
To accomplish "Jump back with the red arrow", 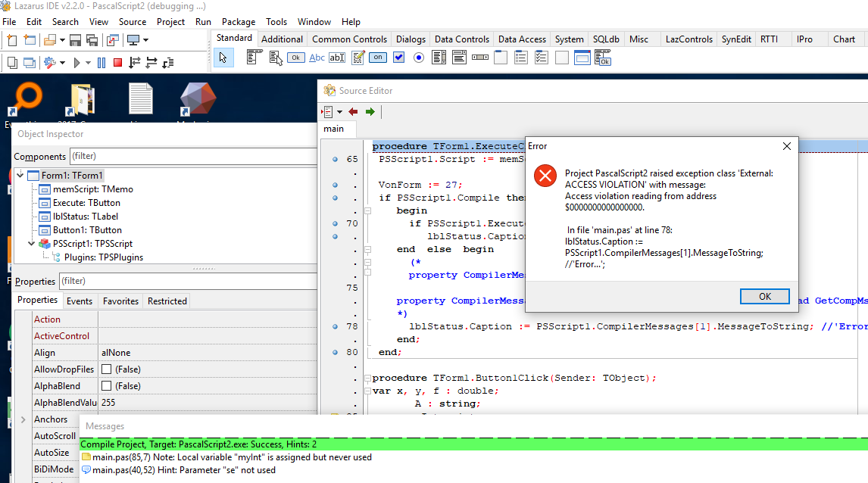I will point(353,112).
